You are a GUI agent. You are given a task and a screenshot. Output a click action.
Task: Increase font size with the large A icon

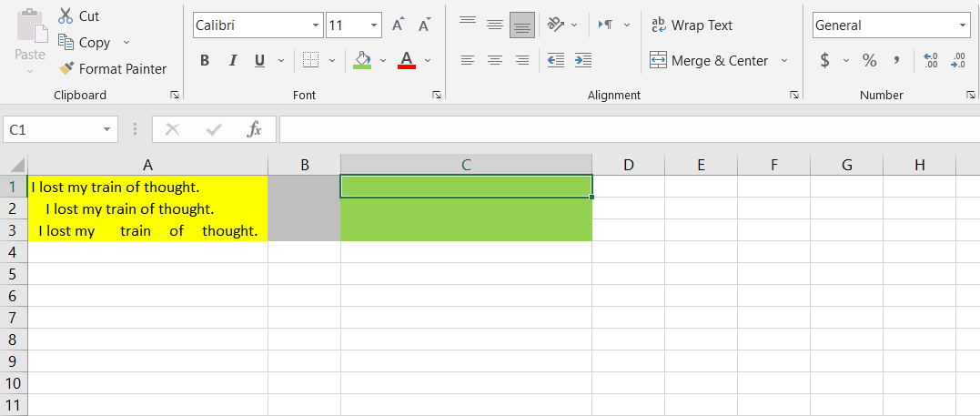[398, 25]
